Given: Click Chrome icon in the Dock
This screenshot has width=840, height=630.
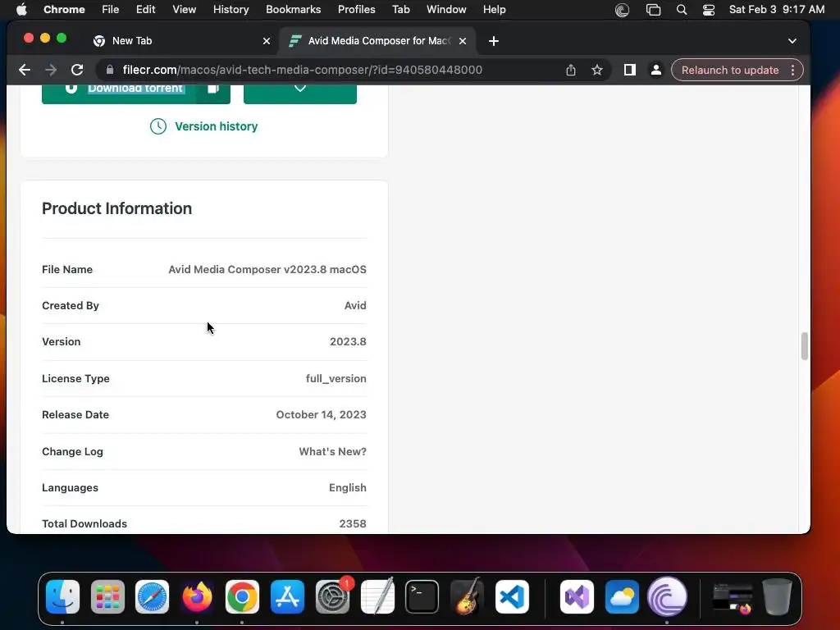Looking at the screenshot, I should [242, 597].
